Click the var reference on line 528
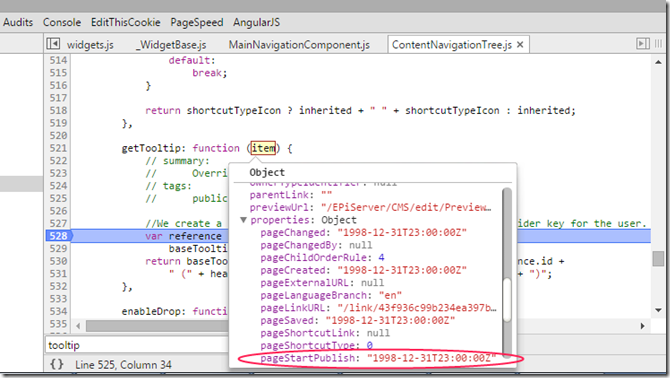This screenshot has height=378, width=670. click(x=183, y=236)
